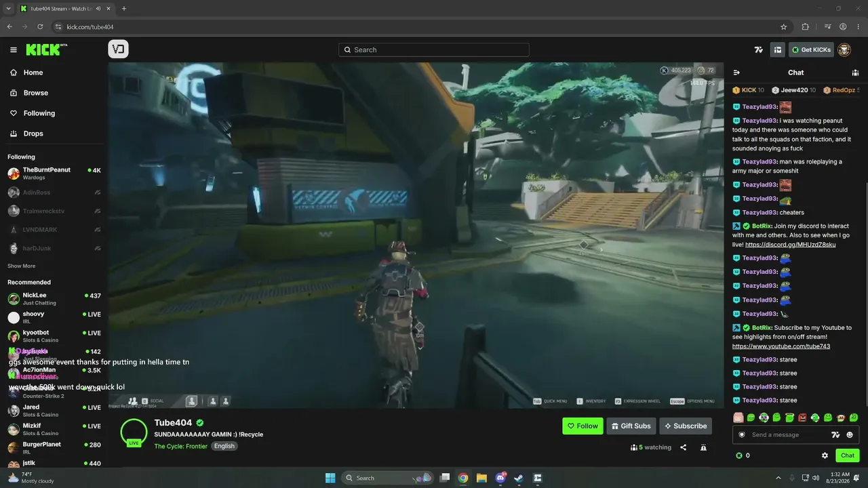The image size is (868, 488).
Task: Click Tube404 streamer avatar
Action: (x=134, y=432)
